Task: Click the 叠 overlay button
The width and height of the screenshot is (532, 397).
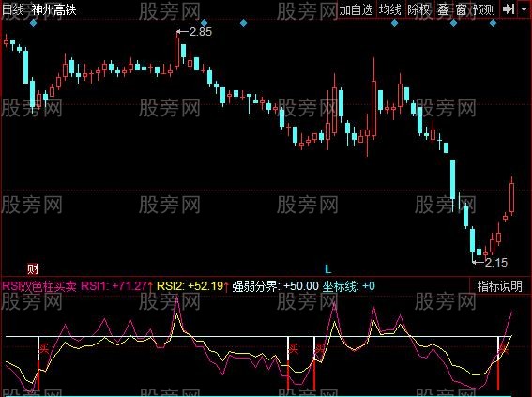Action: [x=444, y=9]
